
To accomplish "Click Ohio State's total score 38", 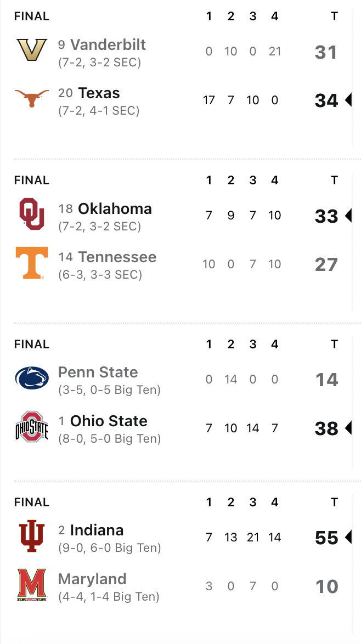I will 326,429.
